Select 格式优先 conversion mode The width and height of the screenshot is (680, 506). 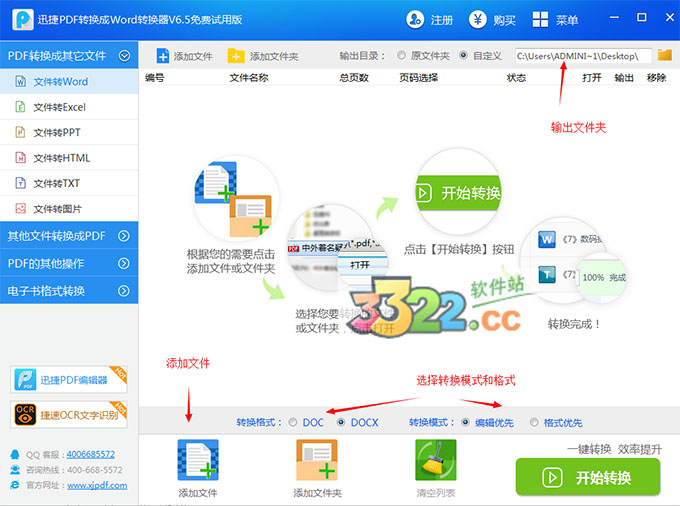pyautogui.click(x=534, y=422)
